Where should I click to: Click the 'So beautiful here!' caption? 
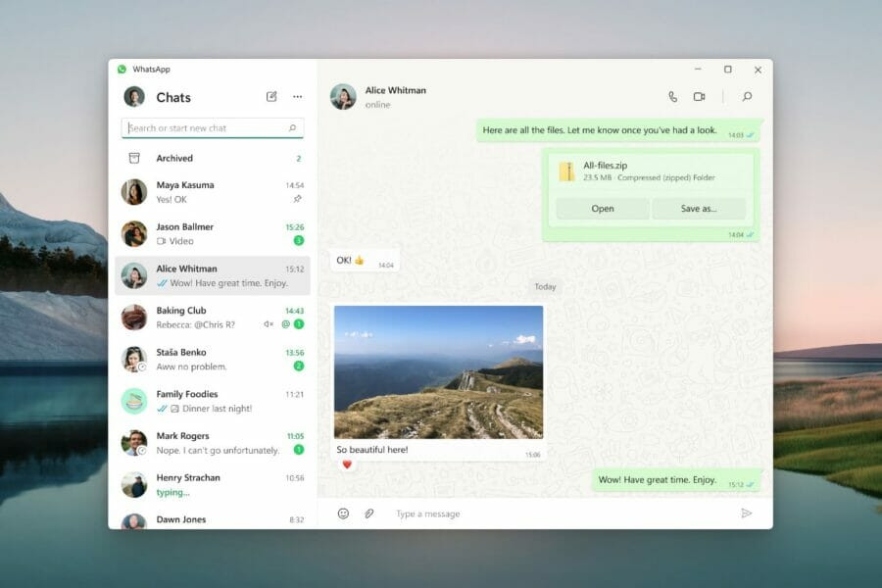tap(372, 450)
